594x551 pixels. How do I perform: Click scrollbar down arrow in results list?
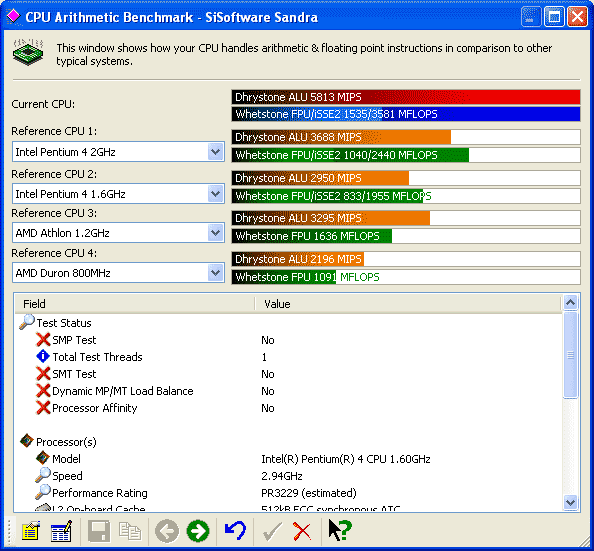click(x=570, y=502)
